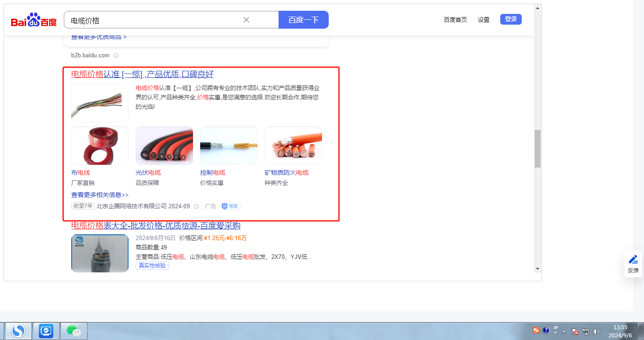This screenshot has height=340, width=644.
Task: Click the 种类齐全 caption
Action: pyautogui.click(x=276, y=183)
